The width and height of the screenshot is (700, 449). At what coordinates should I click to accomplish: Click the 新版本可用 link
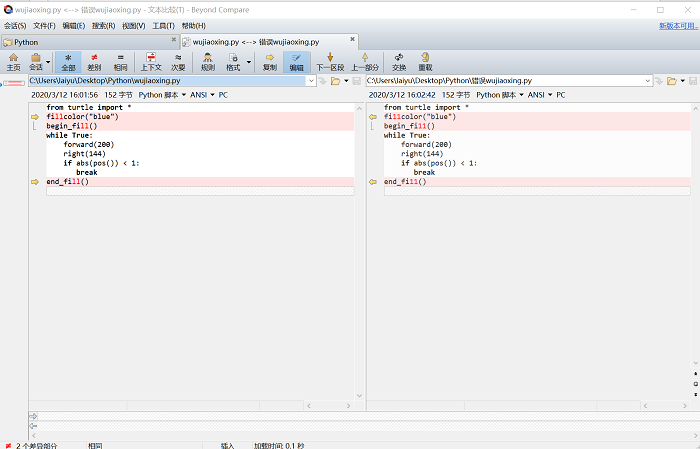tap(679, 25)
